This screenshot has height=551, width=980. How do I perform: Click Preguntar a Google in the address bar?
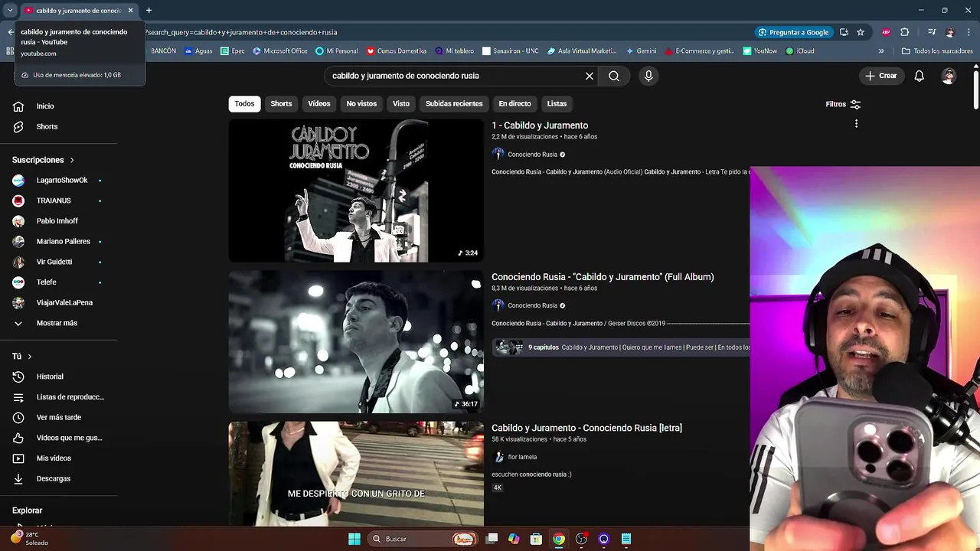coord(793,32)
